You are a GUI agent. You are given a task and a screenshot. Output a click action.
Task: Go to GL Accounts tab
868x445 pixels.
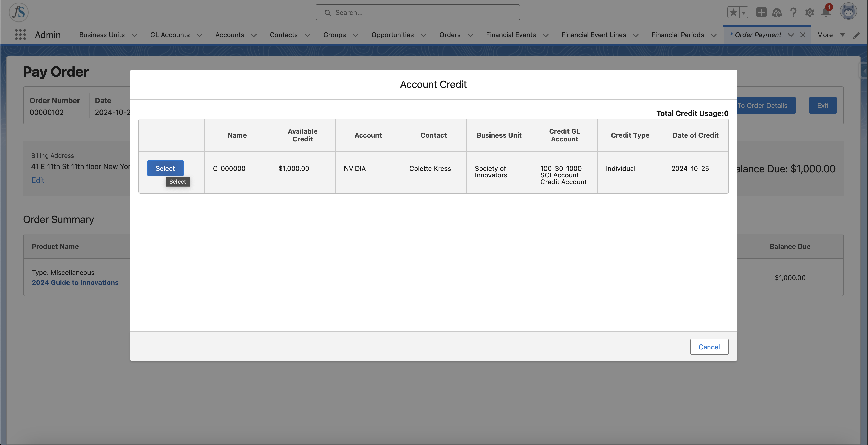pos(170,35)
